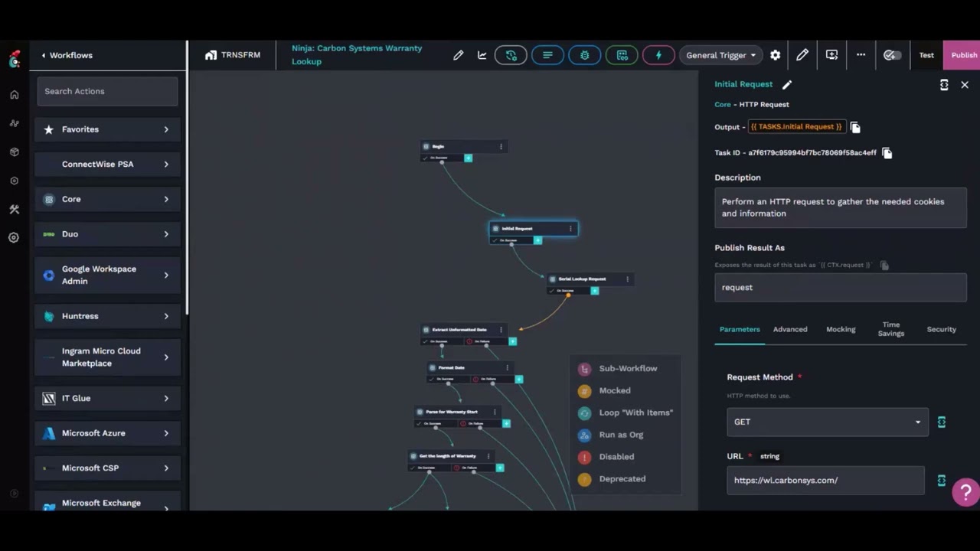Viewport: 980px width, 551px height.
Task: Open the home icon in left rail
Action: [14, 95]
